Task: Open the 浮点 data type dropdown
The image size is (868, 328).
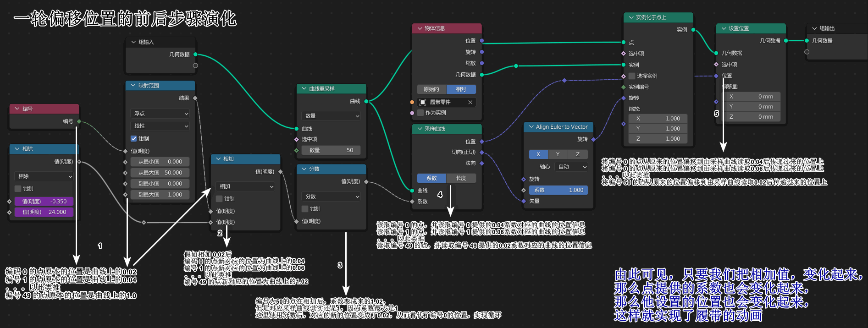Action: pos(160,114)
